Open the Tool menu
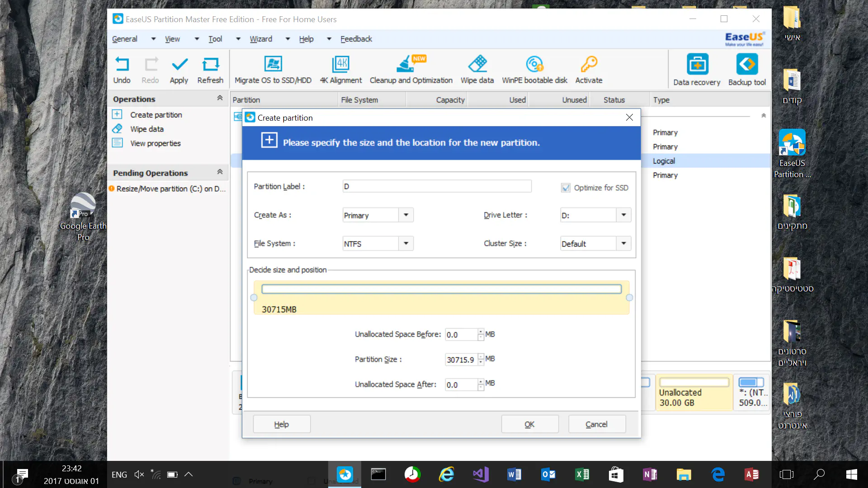Screen dimensions: 868x488 (x=215, y=39)
